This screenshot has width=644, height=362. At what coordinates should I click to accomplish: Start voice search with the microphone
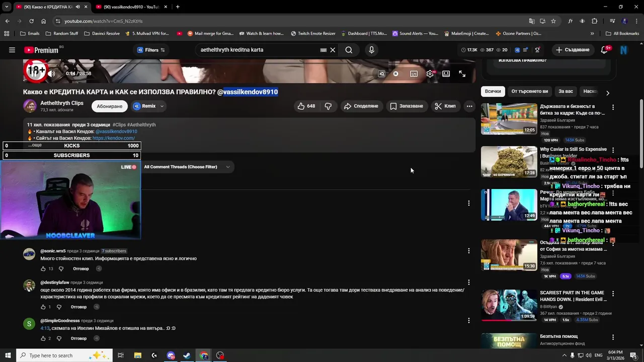(x=371, y=50)
